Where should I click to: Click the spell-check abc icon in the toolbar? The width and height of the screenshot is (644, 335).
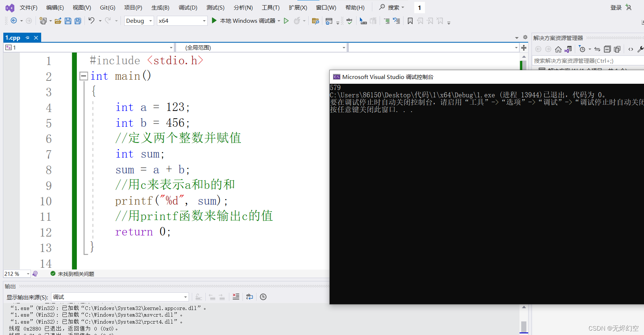click(x=349, y=21)
